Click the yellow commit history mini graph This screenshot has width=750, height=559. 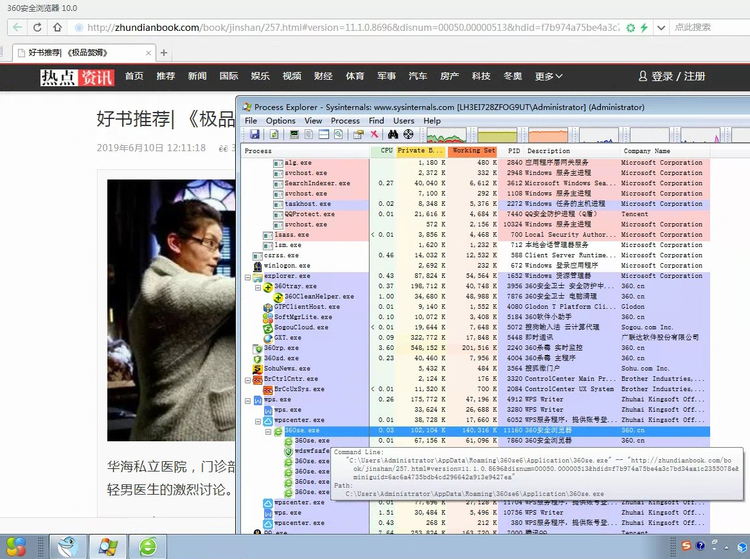click(x=497, y=135)
